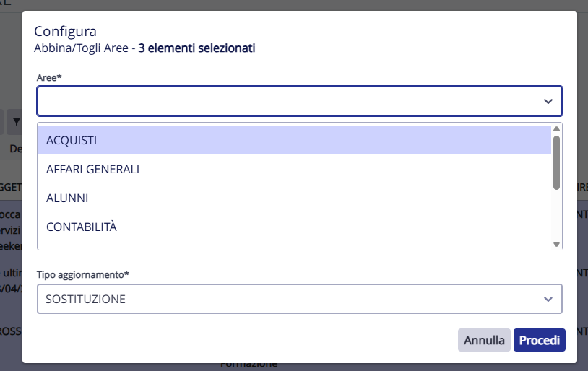Select the CONTABILITÀ area option
The width and height of the screenshot is (588, 371).
click(294, 227)
